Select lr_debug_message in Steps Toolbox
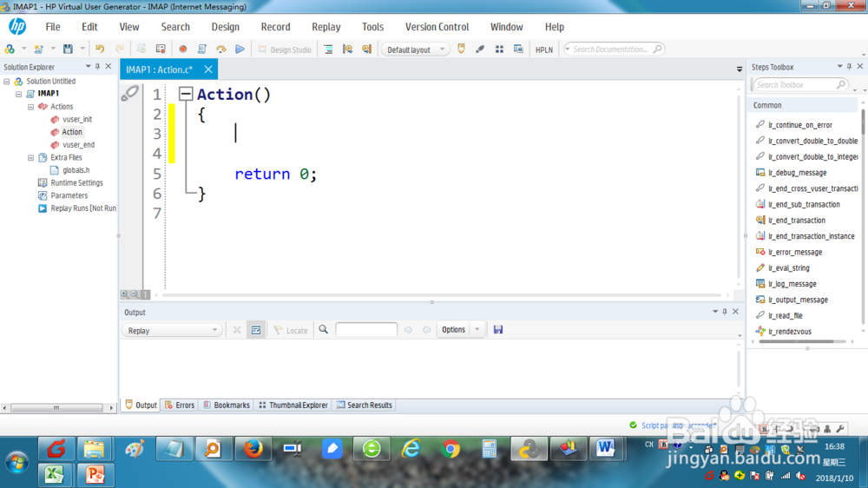The width and height of the screenshot is (868, 488). coord(797,173)
